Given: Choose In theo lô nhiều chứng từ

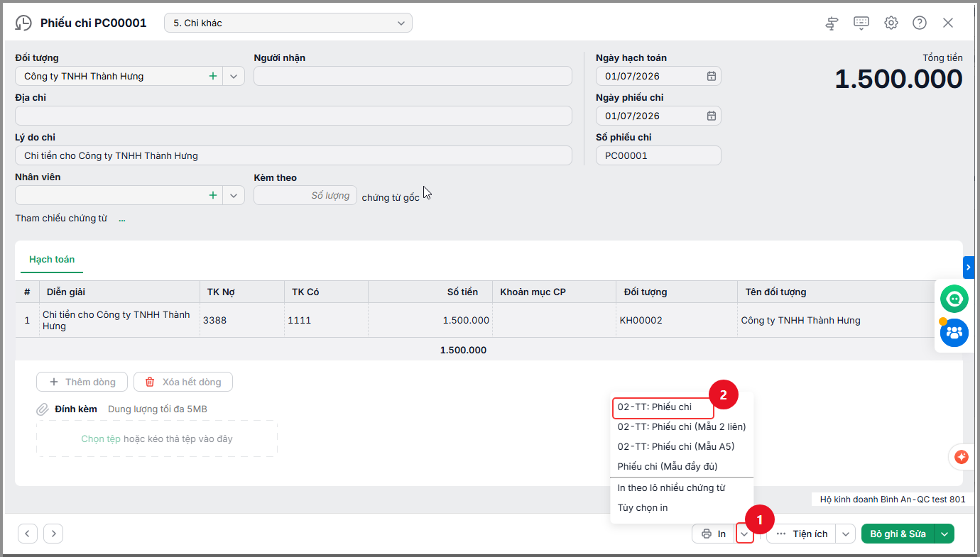Looking at the screenshot, I should [671, 488].
